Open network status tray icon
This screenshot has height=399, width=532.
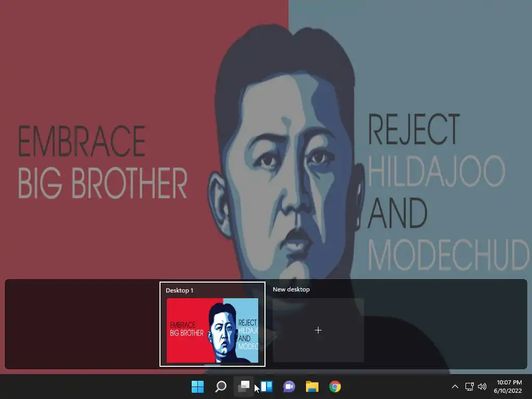469,387
